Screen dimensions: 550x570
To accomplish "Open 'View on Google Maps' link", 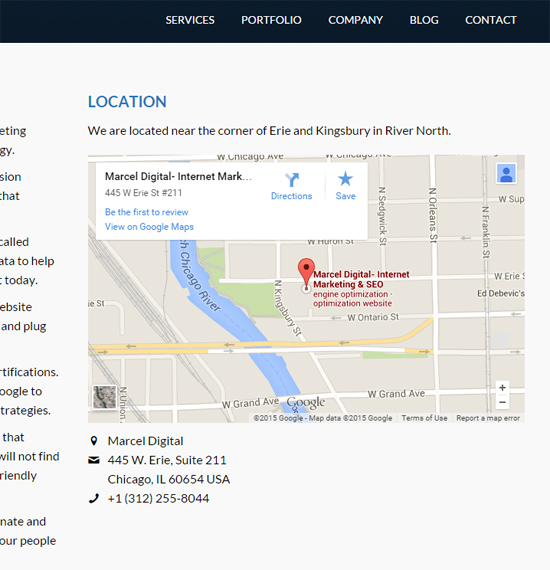I will (149, 227).
